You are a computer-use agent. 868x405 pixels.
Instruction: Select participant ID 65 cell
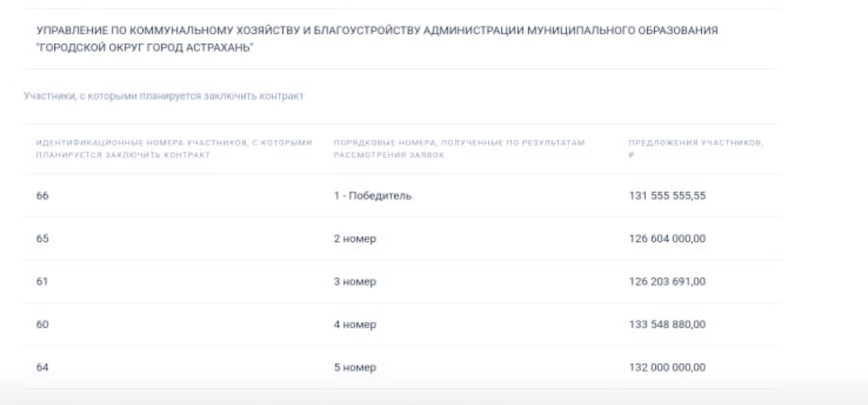pyautogui.click(x=42, y=239)
